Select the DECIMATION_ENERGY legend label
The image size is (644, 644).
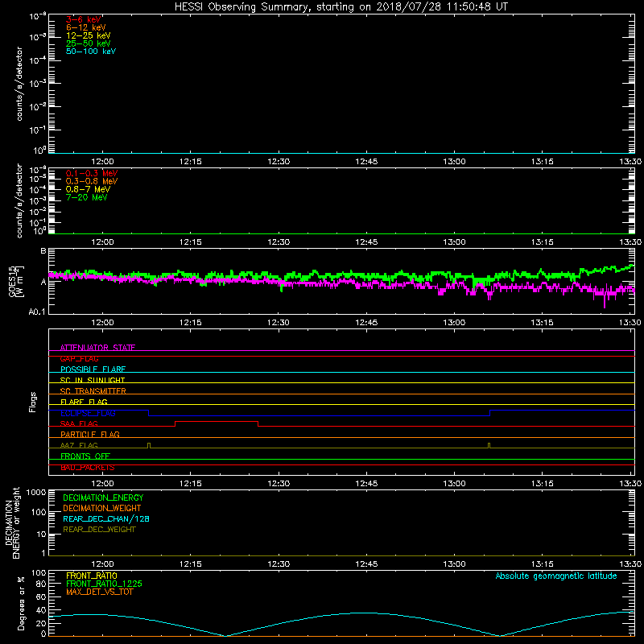(103, 497)
